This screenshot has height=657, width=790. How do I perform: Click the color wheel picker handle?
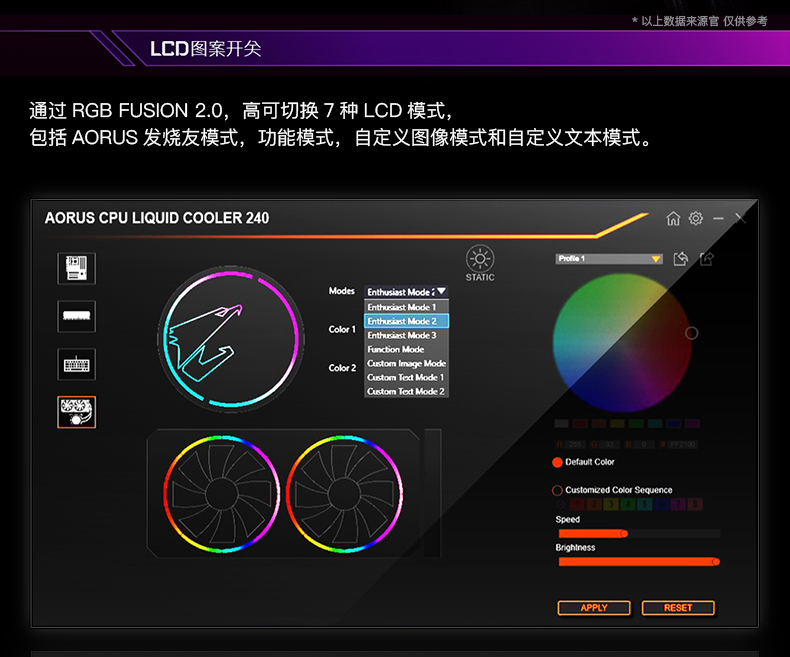691,333
